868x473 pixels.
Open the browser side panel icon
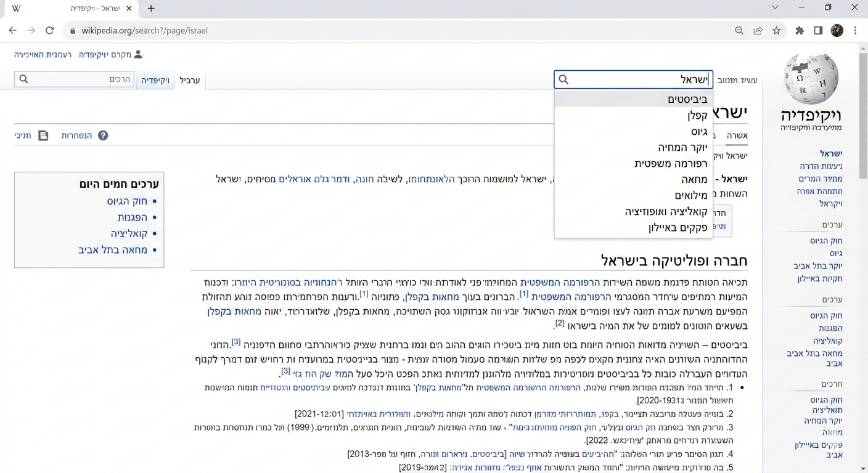tap(818, 31)
